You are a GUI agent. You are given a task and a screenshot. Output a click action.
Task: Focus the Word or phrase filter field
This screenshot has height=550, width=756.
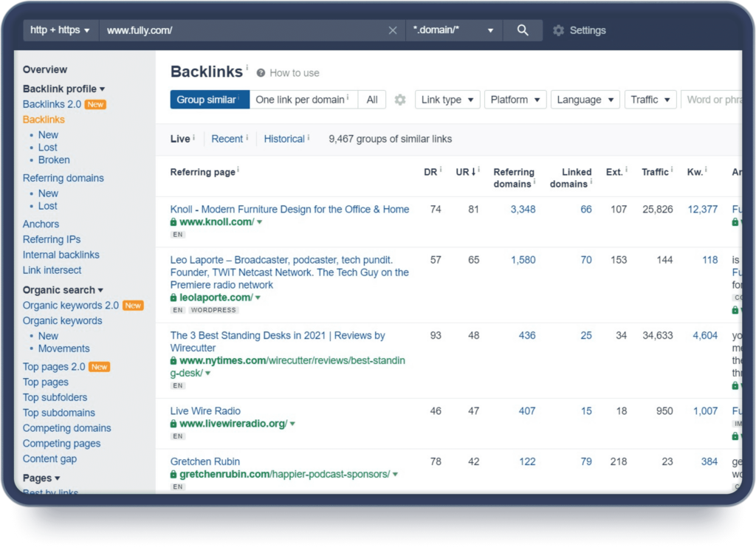point(712,100)
